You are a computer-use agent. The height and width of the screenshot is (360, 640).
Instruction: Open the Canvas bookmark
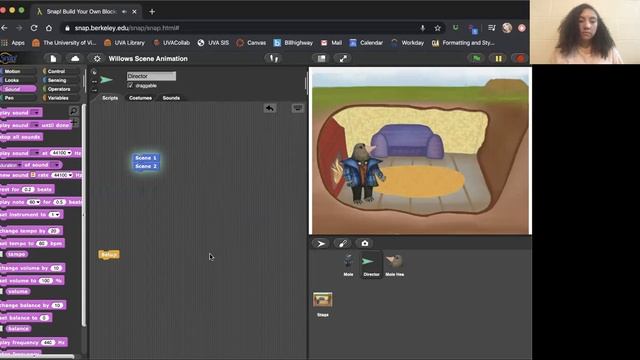(x=251, y=42)
